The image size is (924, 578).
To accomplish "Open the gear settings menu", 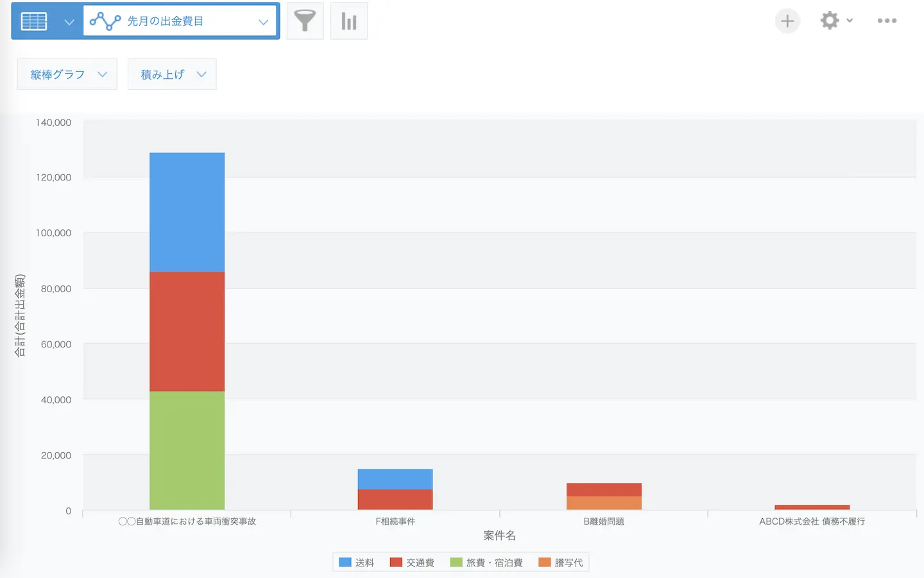I will click(835, 21).
